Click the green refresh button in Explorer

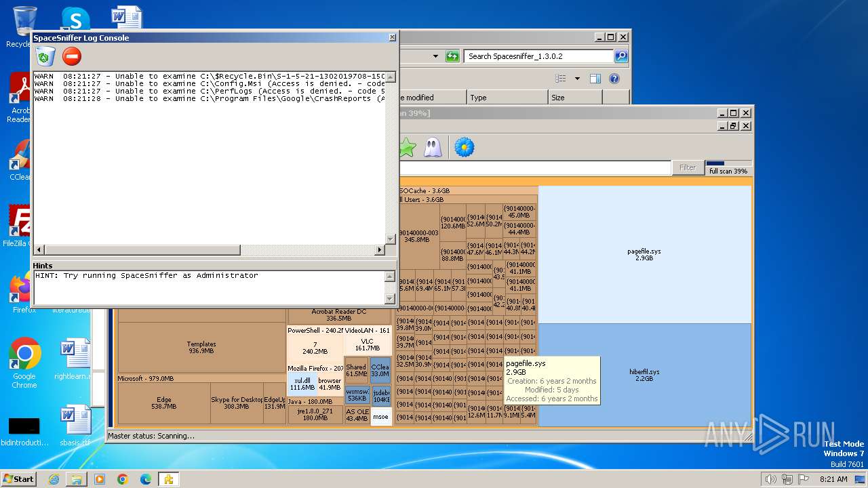(452, 56)
